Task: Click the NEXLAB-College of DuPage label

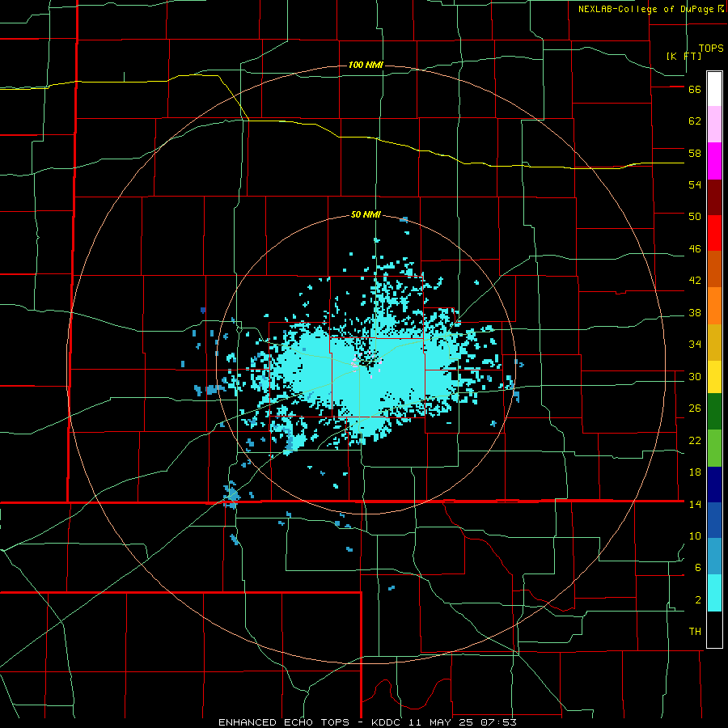Action: pos(645,9)
